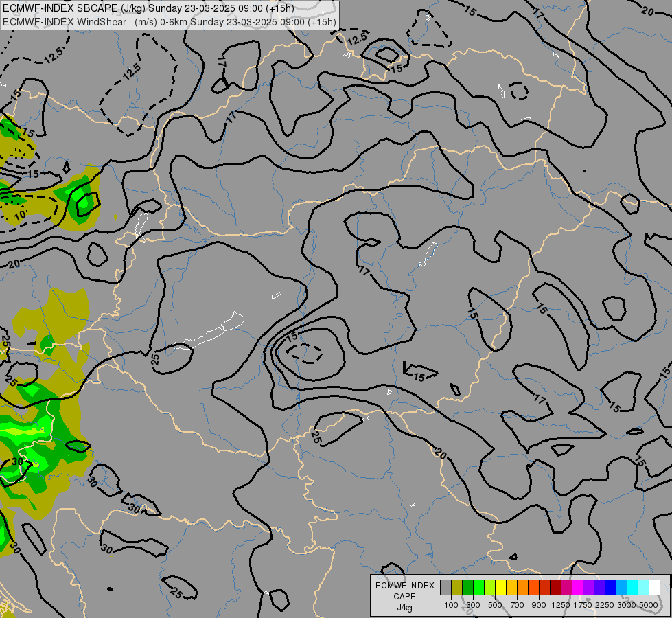672x618 pixels.
Task: Select the cyan legend swatch
Action: (633, 588)
